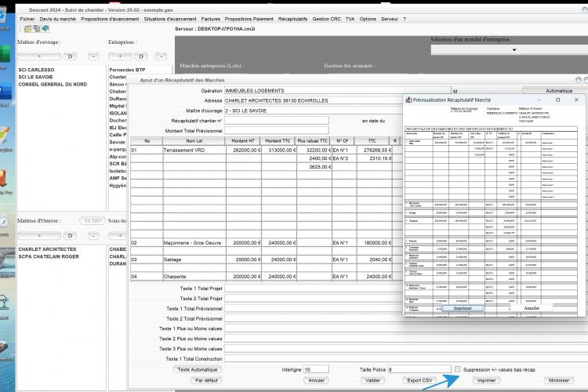Screen dimensions: 588x392
Task: Click the Export CSV button
Action: 419,380
